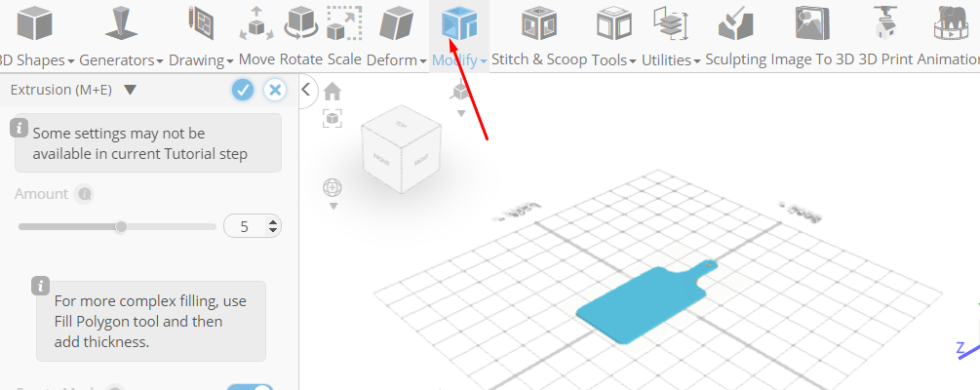
Task: Decrease Amount with the down stepper arrow
Action: coord(272,231)
